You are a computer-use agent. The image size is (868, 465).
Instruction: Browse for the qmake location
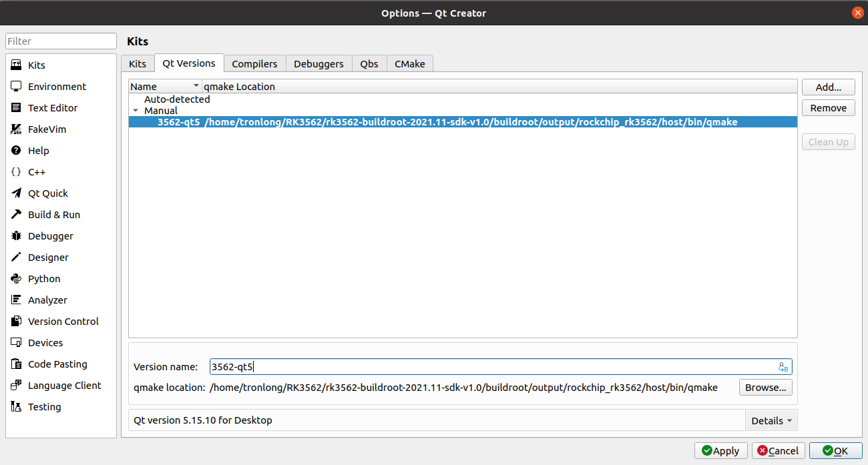(x=765, y=388)
